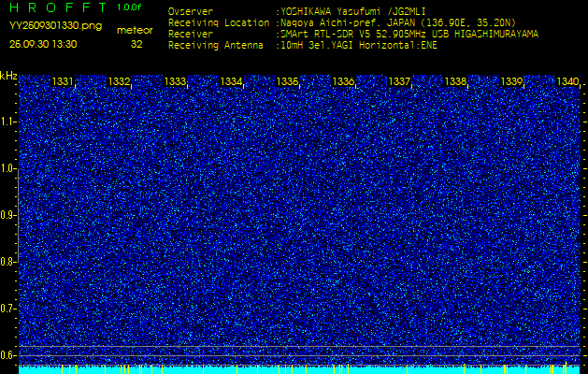Click the 0.9 frequency axis label
588x374 pixels.
coord(7,215)
